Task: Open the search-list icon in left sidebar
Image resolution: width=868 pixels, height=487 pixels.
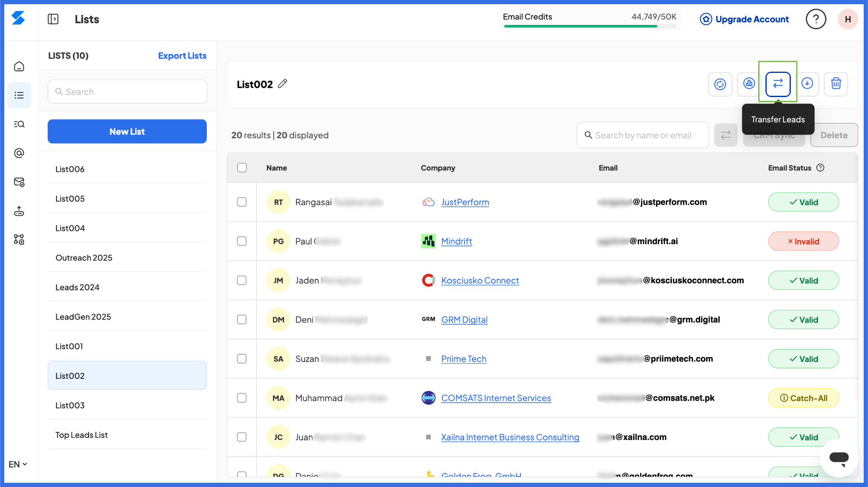Action: 19,124
